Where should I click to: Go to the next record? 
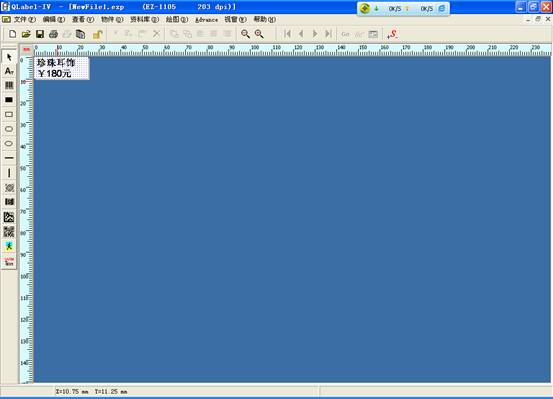(315, 34)
